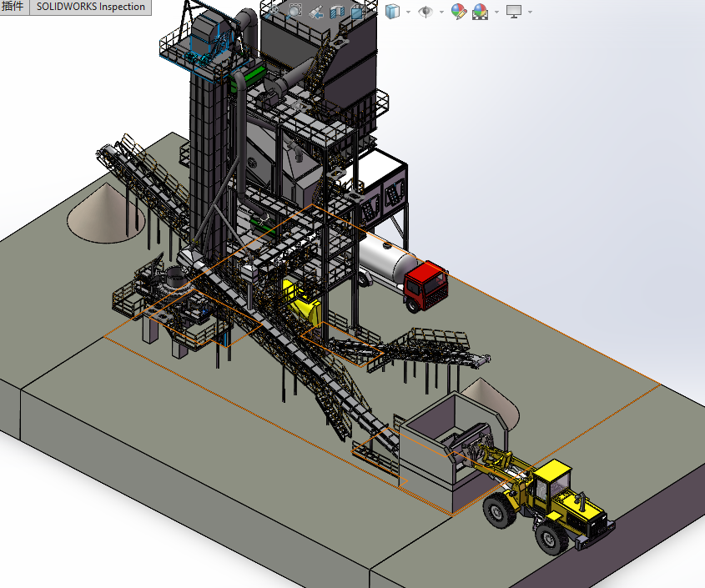Open the Display Style dropdown arrow
Image resolution: width=705 pixels, height=588 pixels.
[408, 13]
